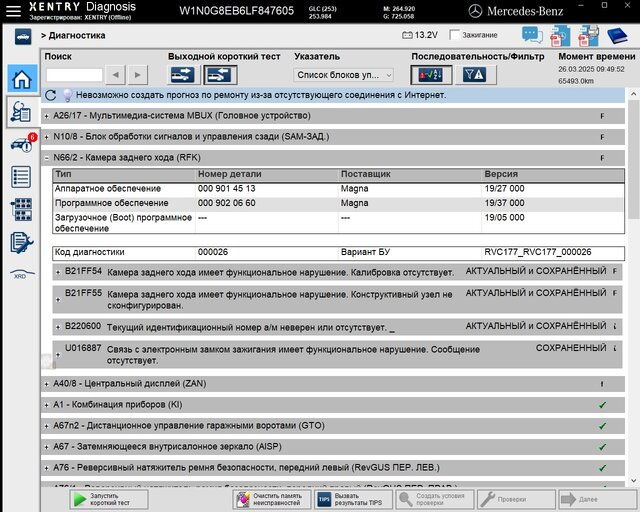640x512 pixels.
Task: Click the scrollbar down arrow
Action: point(633,481)
